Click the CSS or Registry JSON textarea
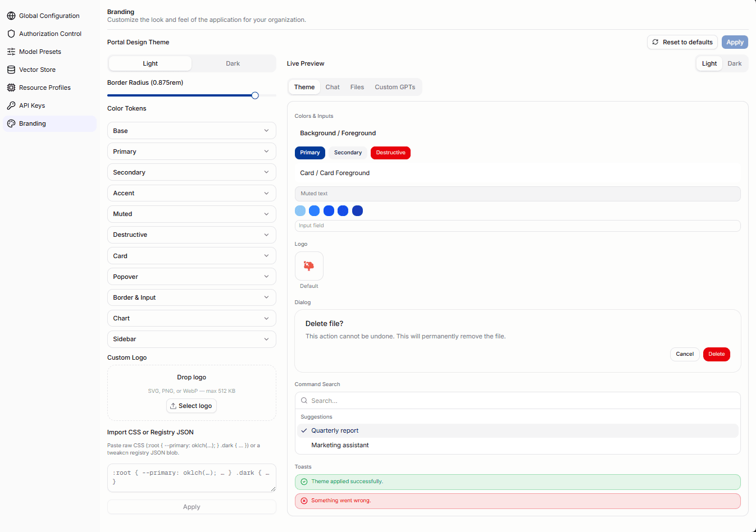The width and height of the screenshot is (756, 532). (192, 478)
